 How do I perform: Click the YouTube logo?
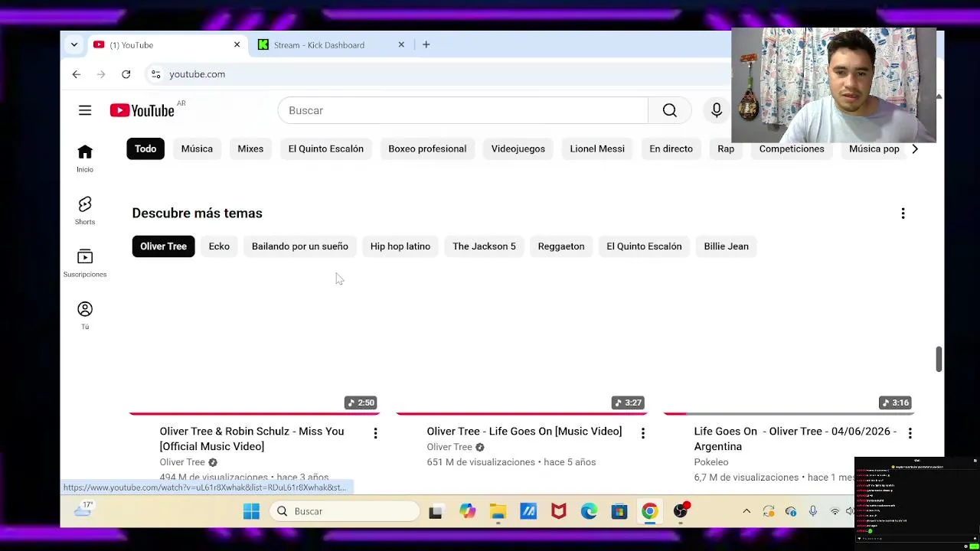[x=142, y=111]
